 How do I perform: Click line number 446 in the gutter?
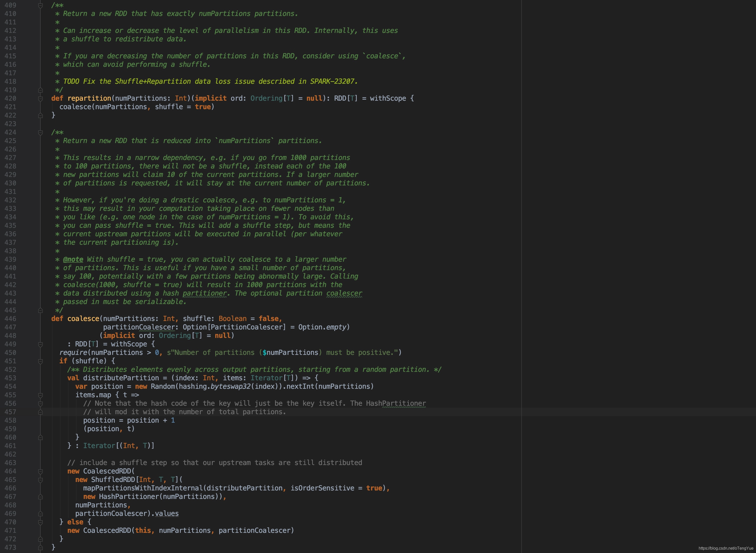pos(10,319)
